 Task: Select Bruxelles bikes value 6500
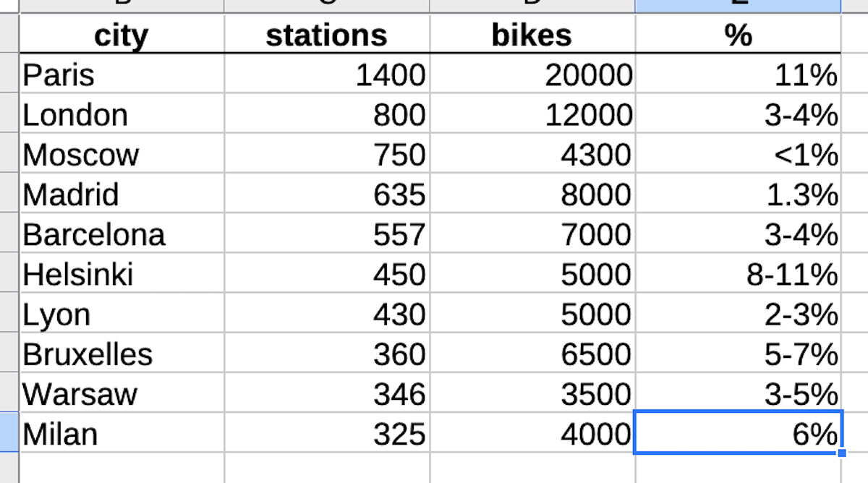[x=532, y=353]
